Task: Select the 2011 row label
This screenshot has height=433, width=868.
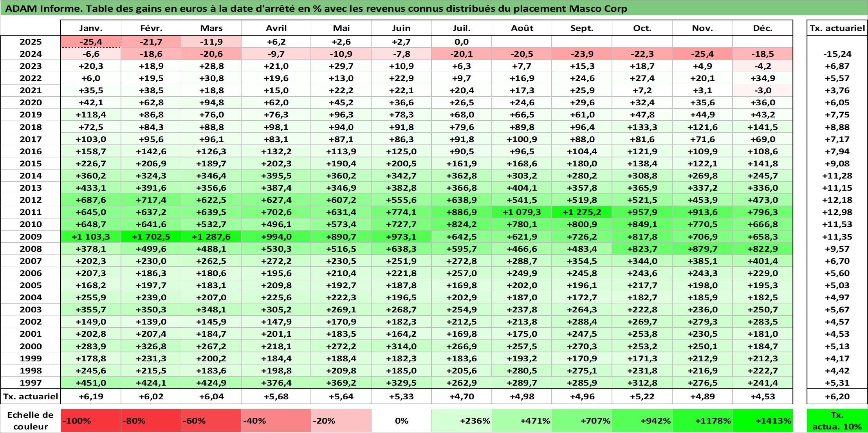Action: pos(31,212)
